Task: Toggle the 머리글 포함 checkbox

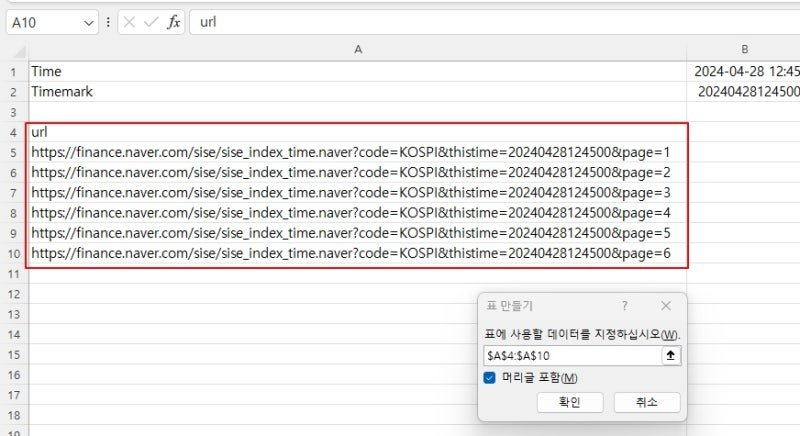Action: coord(490,378)
